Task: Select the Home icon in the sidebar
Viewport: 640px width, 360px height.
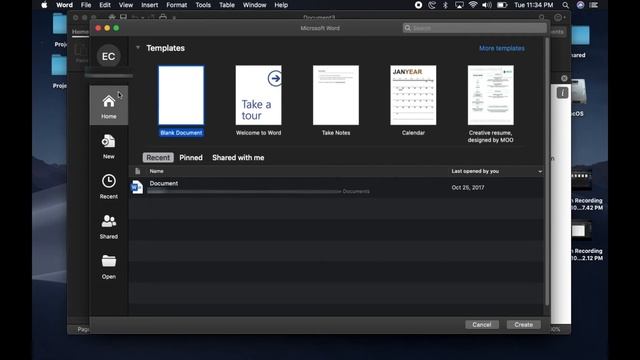Action: (109, 105)
